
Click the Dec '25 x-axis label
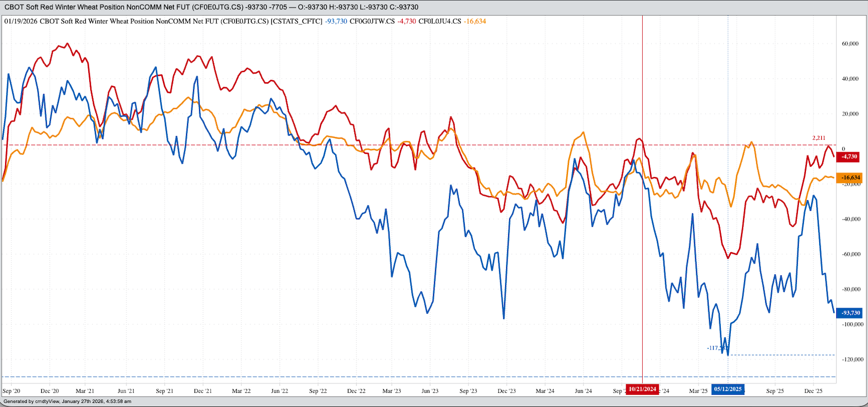click(813, 391)
